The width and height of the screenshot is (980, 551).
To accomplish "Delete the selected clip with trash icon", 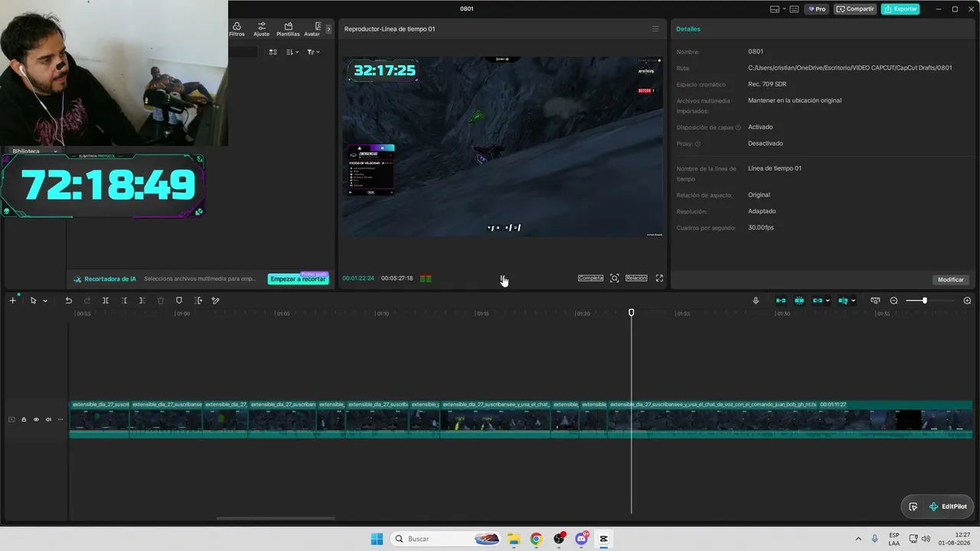I will [x=161, y=301].
